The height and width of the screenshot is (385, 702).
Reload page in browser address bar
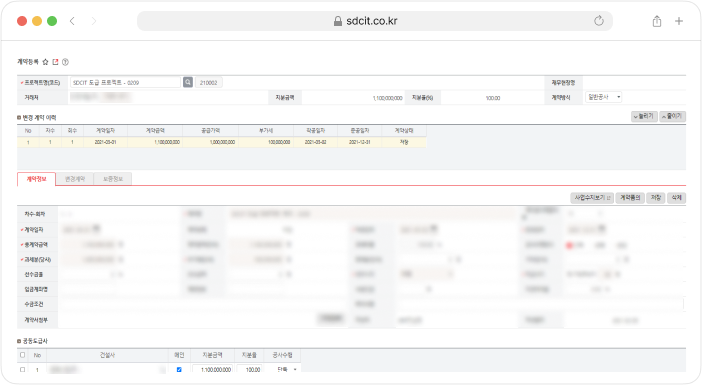click(599, 21)
